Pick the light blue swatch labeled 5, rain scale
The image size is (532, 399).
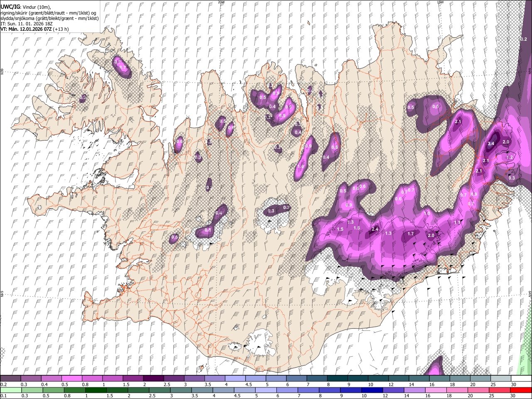coord(266,390)
